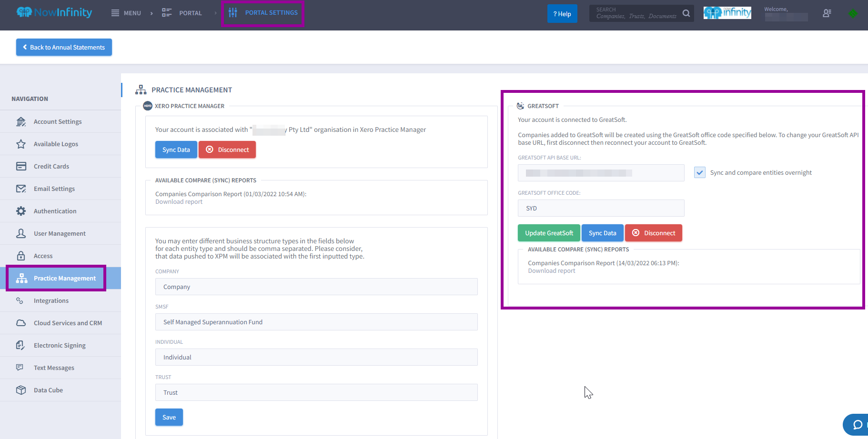Click the Practice Management heading icon

141,90
